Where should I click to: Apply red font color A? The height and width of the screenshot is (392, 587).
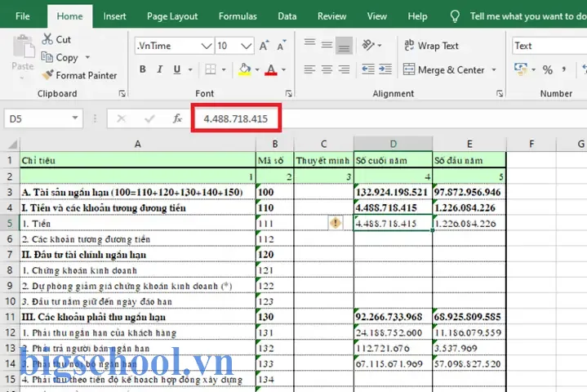pos(271,69)
